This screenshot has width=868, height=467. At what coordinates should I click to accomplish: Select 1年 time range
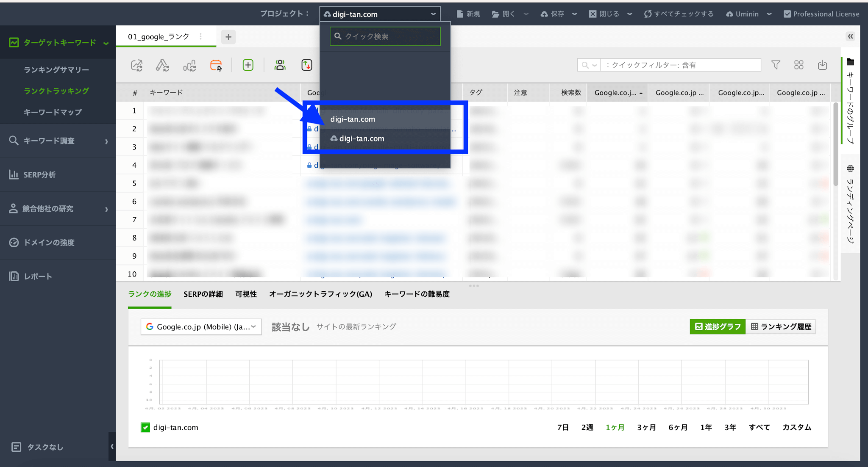pos(706,427)
